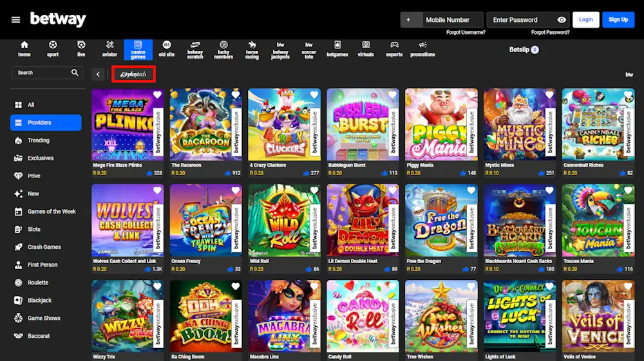Open Candy Roll game thumbnail
The height and width of the screenshot is (361, 644).
tap(363, 316)
